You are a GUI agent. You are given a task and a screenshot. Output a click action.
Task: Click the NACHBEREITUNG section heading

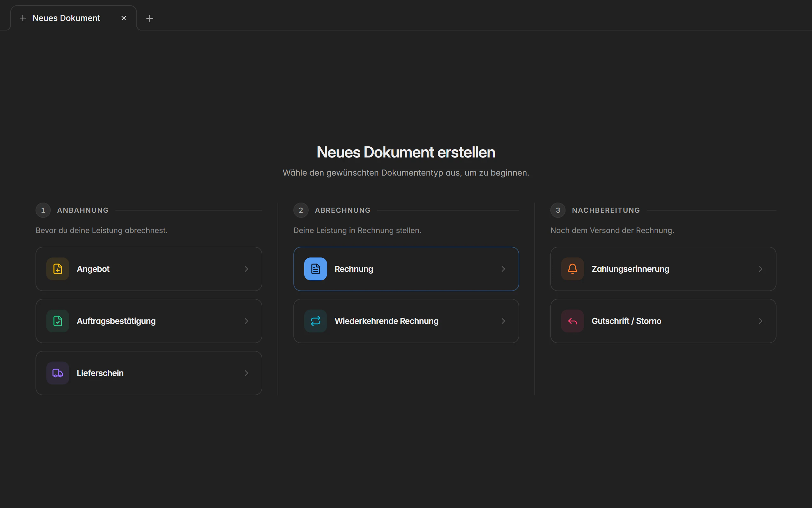606,210
